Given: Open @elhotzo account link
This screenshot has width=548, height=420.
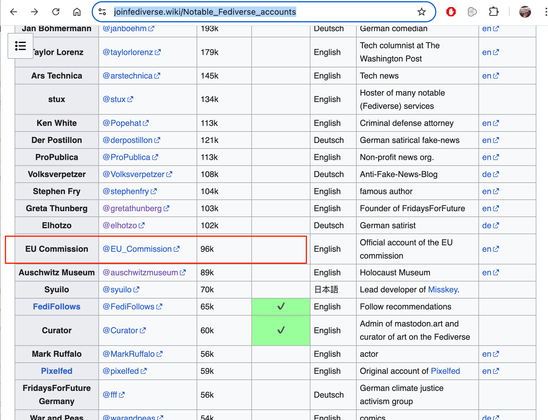Looking at the screenshot, I should pyautogui.click(x=123, y=226).
